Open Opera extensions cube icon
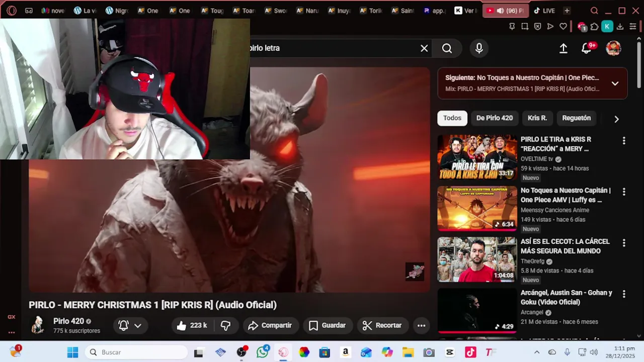The width and height of the screenshot is (644, 362). 594,27
